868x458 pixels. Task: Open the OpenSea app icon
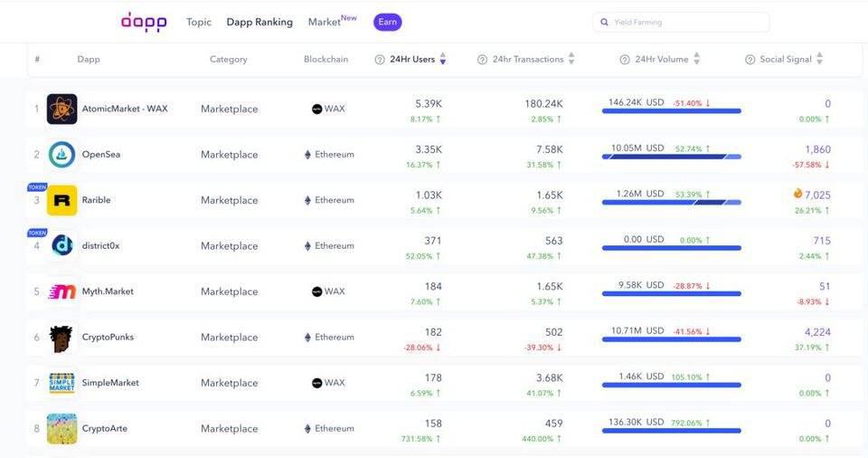62,154
